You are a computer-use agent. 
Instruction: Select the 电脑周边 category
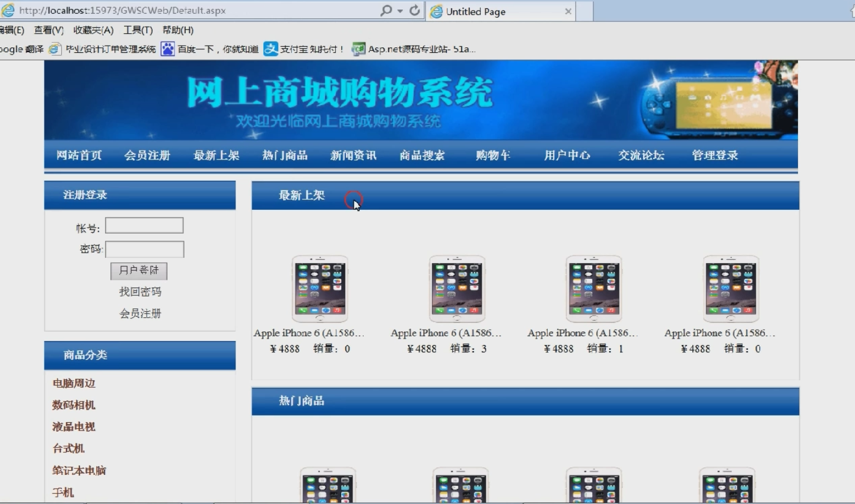tap(74, 384)
